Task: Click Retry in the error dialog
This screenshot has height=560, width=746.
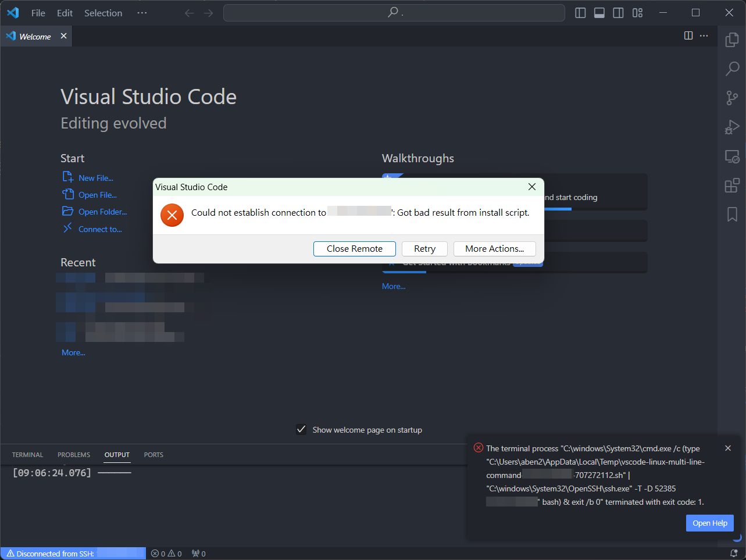Action: click(425, 249)
